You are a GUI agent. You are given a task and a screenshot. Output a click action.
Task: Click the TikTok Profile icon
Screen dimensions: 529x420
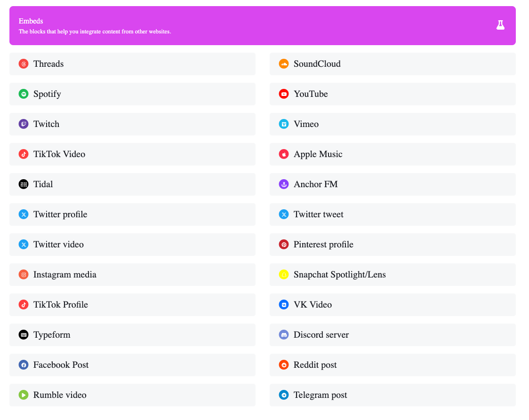pyautogui.click(x=24, y=305)
